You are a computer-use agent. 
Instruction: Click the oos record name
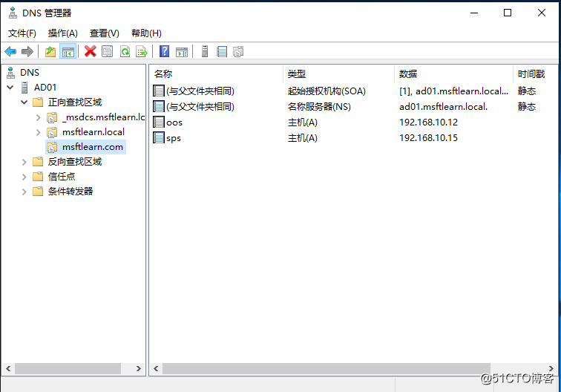tap(174, 122)
